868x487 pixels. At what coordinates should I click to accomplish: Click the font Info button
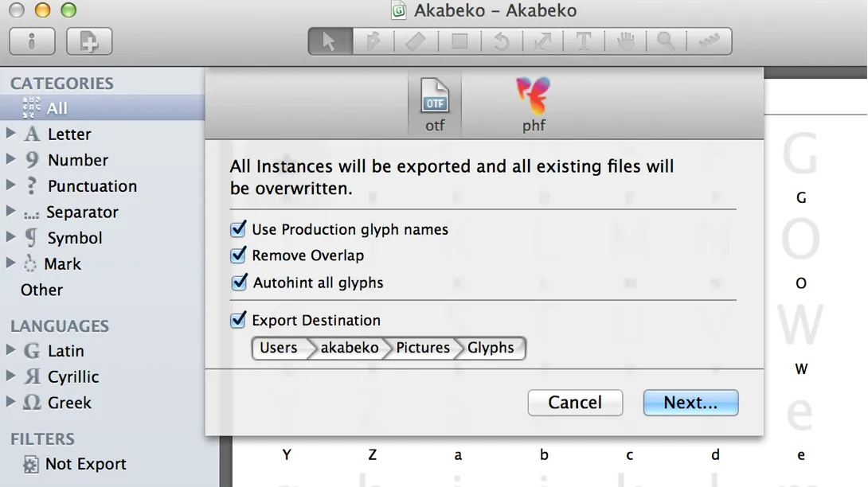click(33, 41)
